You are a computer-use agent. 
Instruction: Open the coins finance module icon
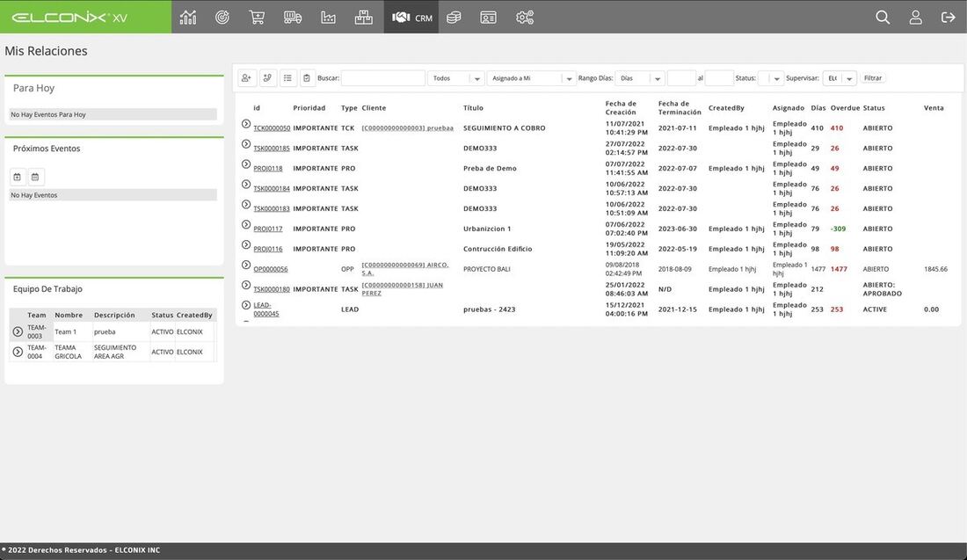click(454, 18)
